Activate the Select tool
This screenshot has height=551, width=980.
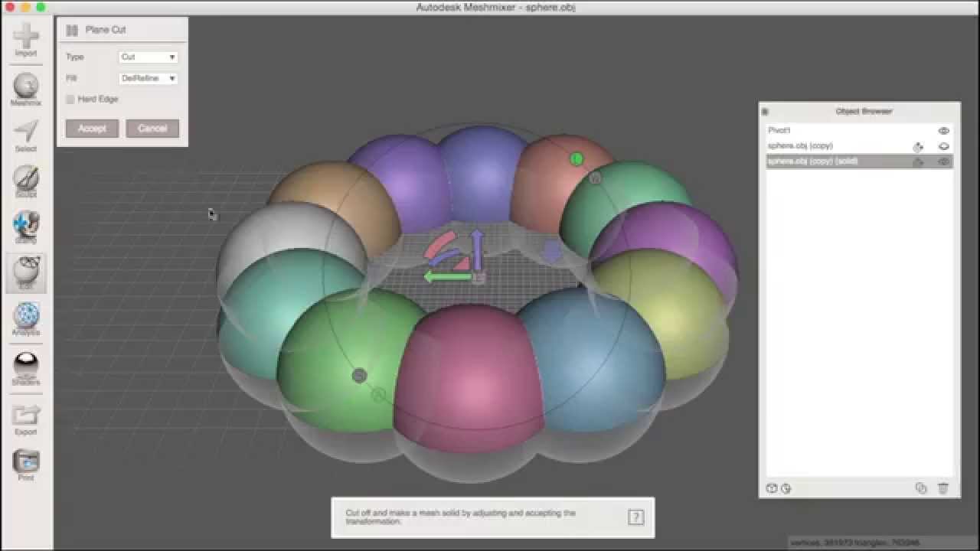[26, 135]
